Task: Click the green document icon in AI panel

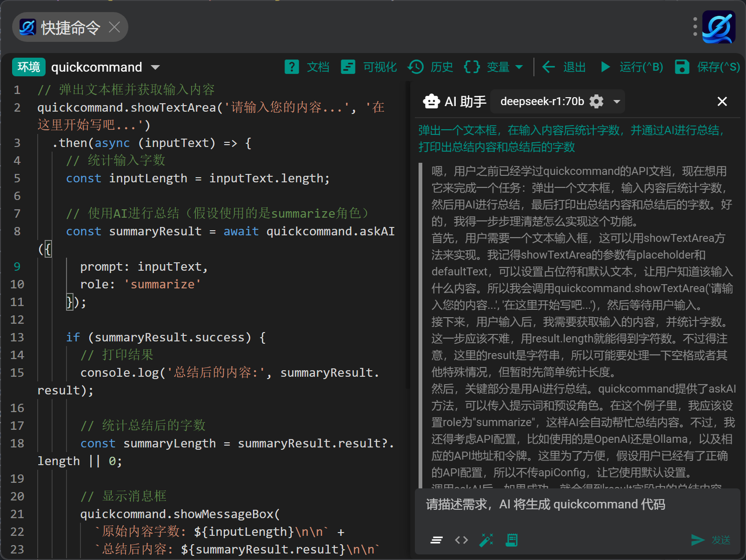Action: coord(512,540)
